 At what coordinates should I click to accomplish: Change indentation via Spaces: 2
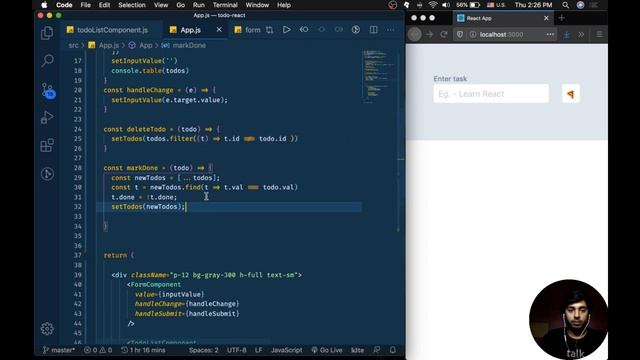point(203,350)
